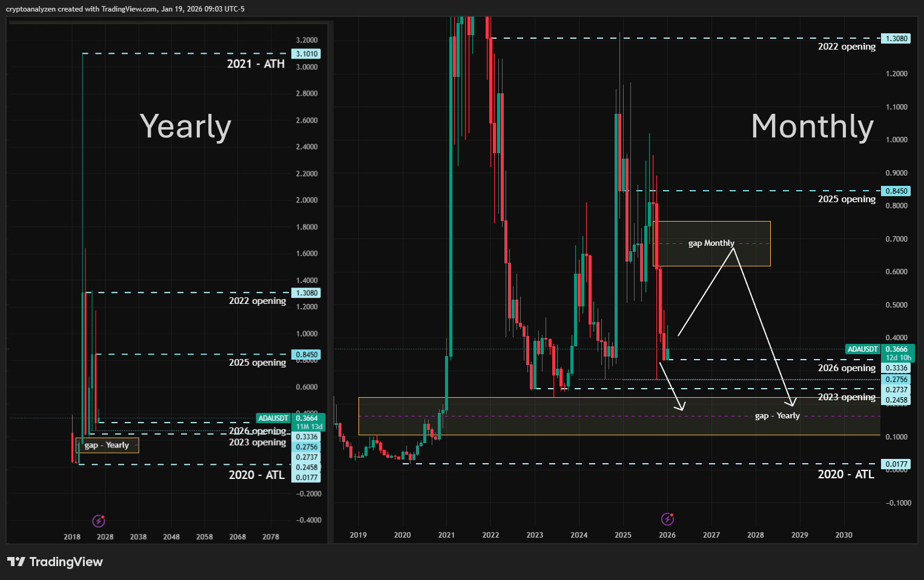This screenshot has height=580, width=924.
Task: Select the ADAUSDT price tag on Monthly chart
Action: coord(862,349)
